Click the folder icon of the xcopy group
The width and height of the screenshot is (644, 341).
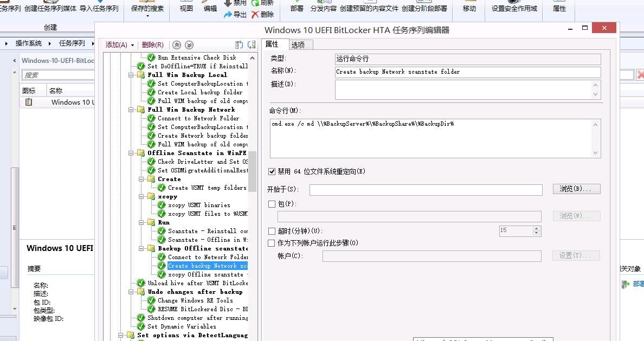[x=151, y=196]
